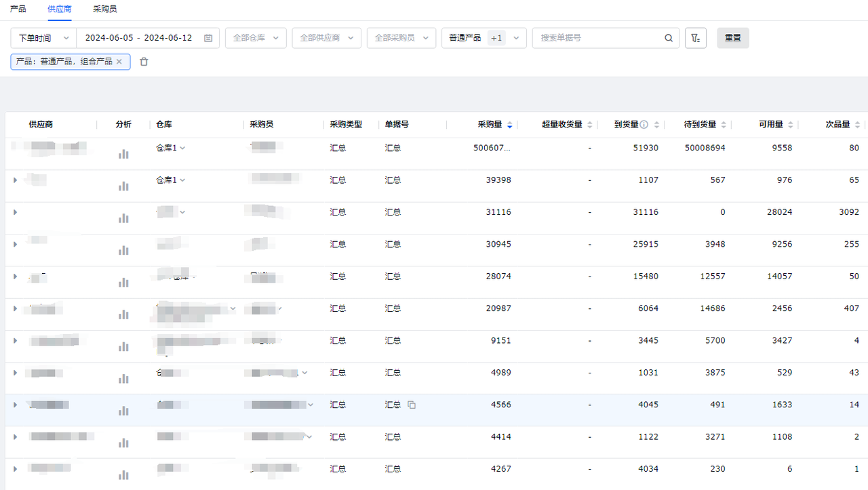Viewport: 868px width, 490px height.
Task: Click the 3092 defective quantity cell
Action: [x=849, y=212]
